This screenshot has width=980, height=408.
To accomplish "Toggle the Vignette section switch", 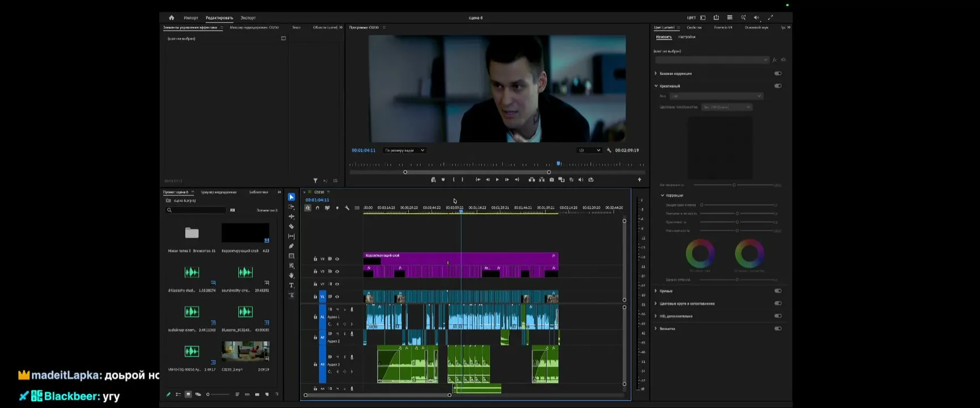I will tap(778, 329).
